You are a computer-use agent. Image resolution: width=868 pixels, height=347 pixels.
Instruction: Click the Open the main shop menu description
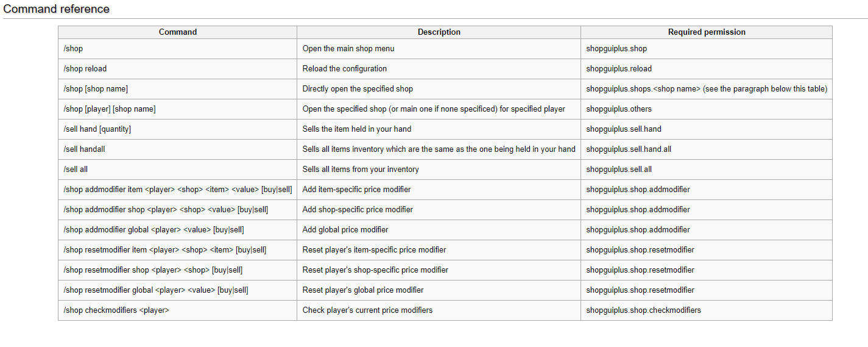(348, 49)
